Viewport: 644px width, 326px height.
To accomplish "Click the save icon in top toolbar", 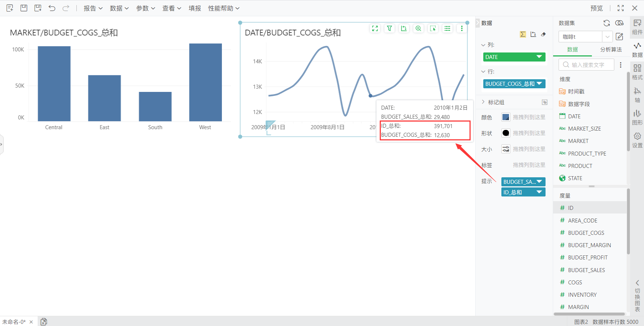I will [24, 8].
